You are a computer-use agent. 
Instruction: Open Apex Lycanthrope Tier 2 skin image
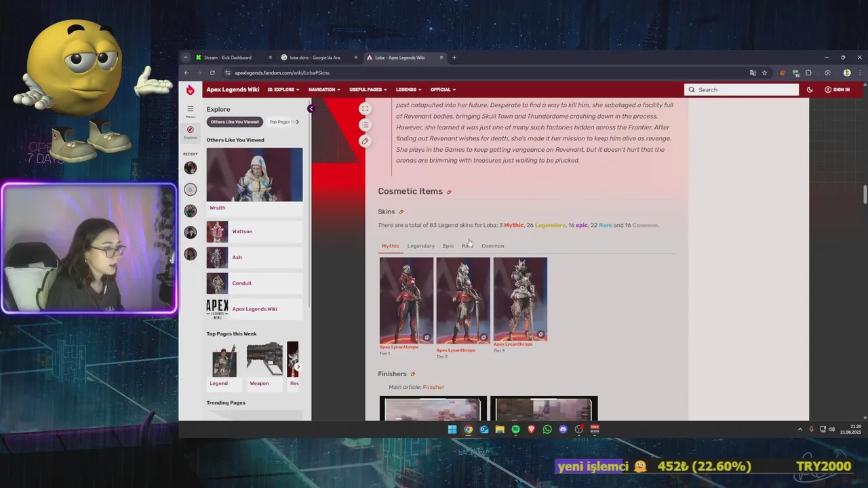(x=463, y=300)
